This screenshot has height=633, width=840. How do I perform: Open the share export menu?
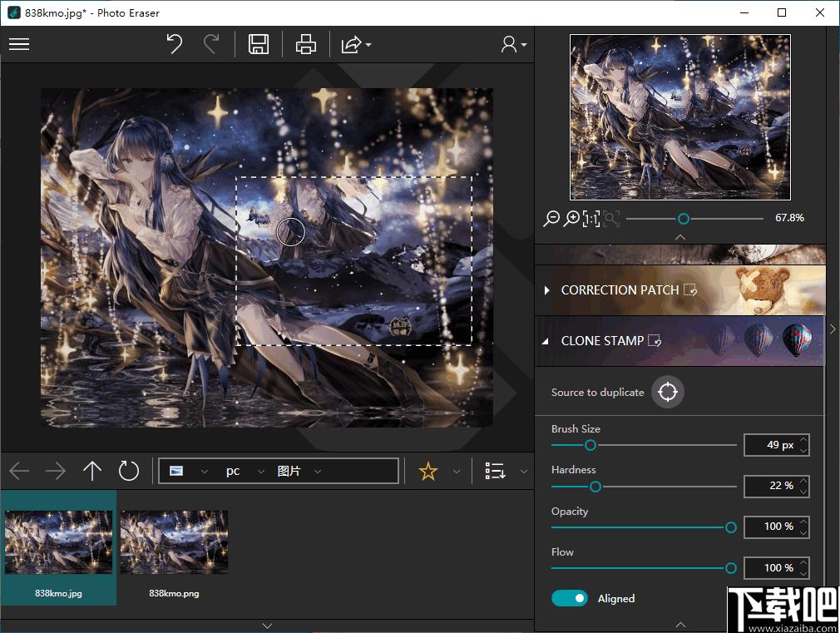(356, 44)
